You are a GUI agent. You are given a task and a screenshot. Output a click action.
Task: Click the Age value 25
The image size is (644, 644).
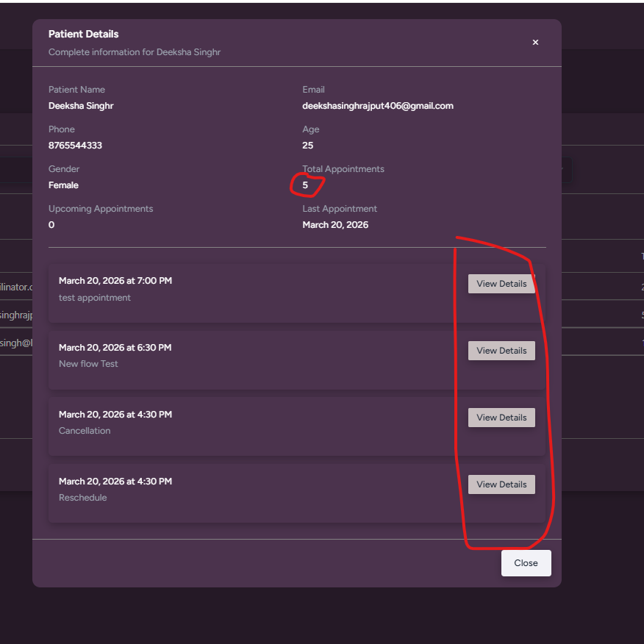click(307, 146)
